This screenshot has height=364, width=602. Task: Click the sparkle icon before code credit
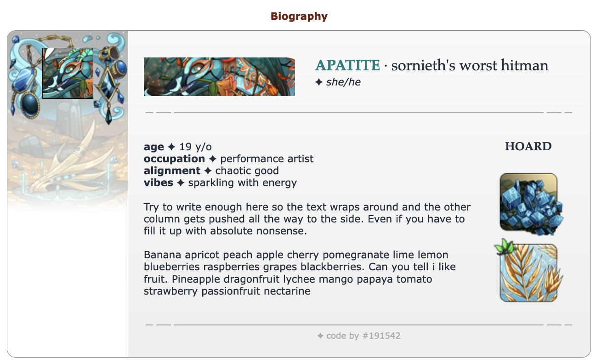pyautogui.click(x=320, y=336)
